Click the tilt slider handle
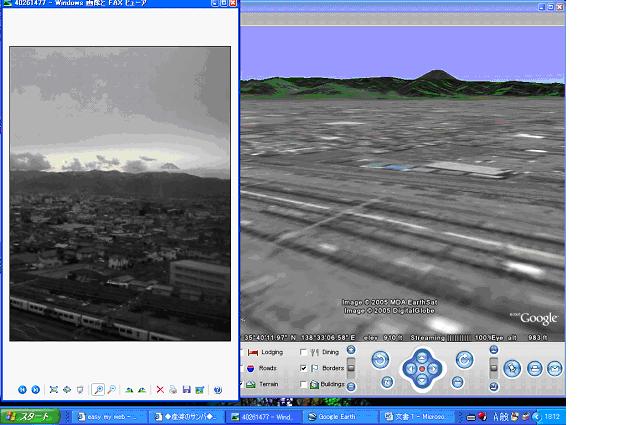640x425 pixels. click(493, 366)
